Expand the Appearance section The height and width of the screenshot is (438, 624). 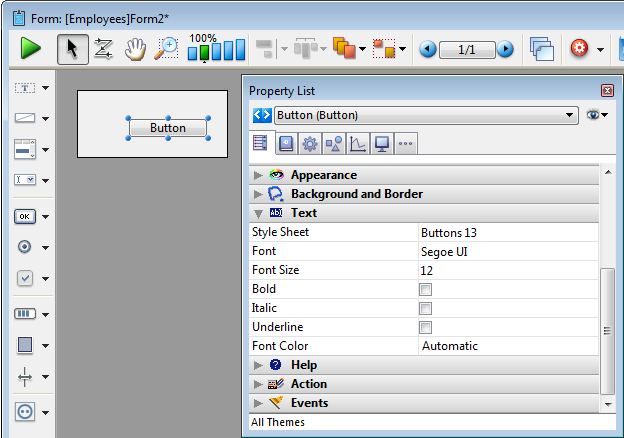(259, 175)
